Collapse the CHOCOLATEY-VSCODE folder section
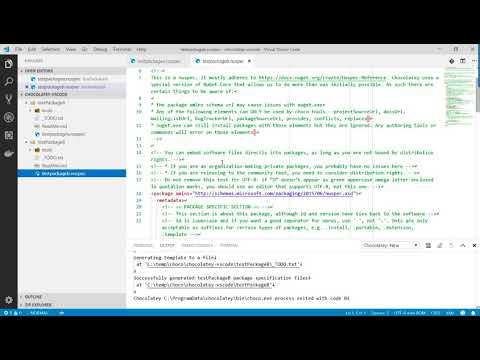480x360 pixels. click(72, 94)
